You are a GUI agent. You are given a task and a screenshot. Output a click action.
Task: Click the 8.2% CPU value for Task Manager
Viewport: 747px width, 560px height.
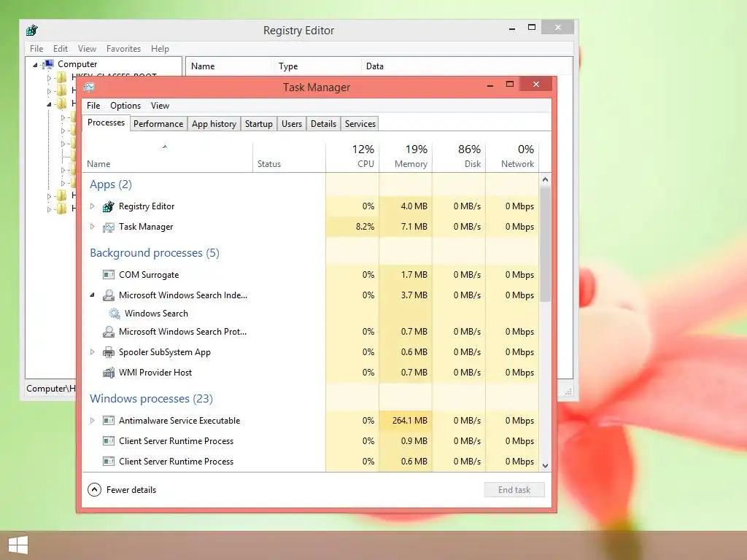pyautogui.click(x=365, y=227)
